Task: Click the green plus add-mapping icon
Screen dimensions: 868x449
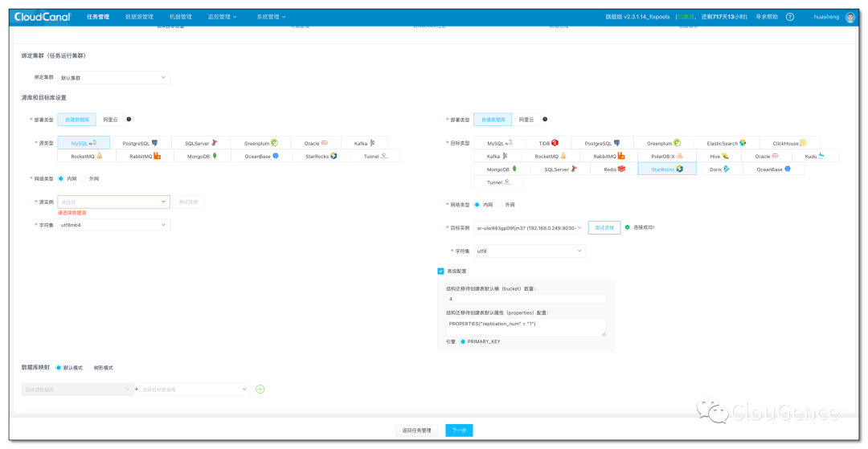Action: (x=260, y=390)
